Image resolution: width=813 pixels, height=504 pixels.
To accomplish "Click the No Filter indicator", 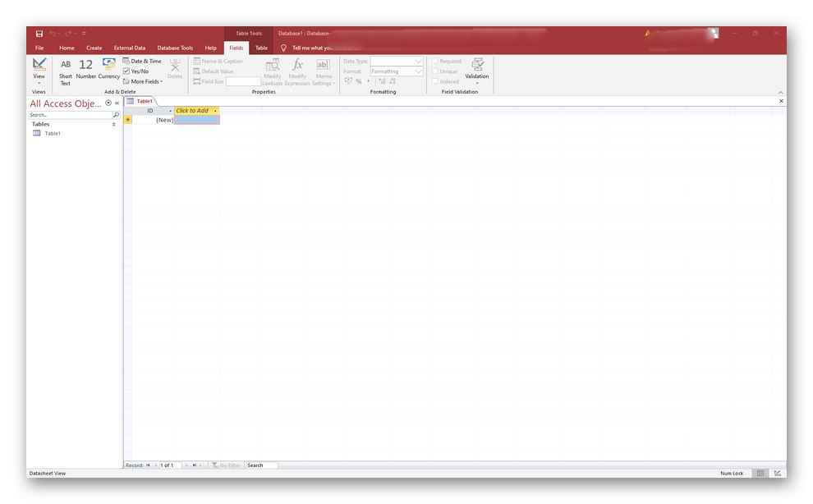I will coord(226,465).
